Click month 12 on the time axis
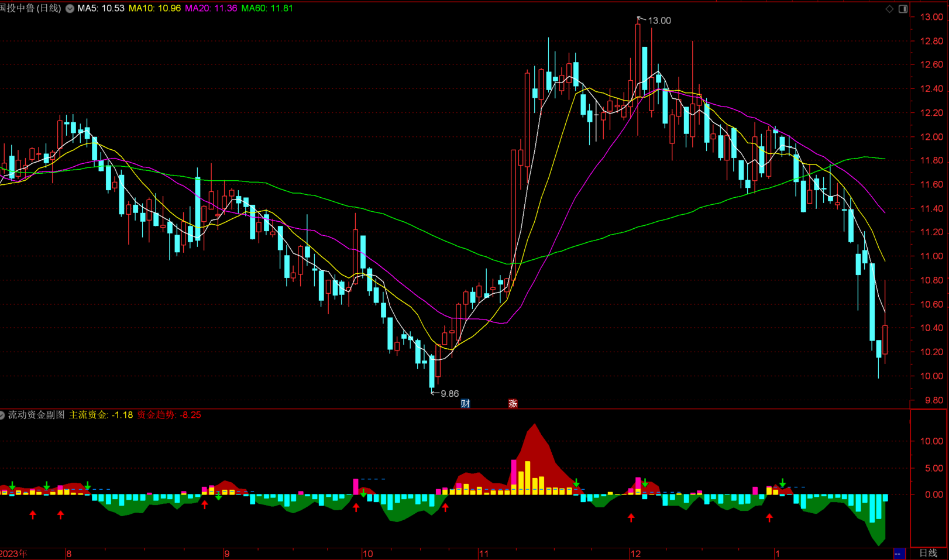Image resolution: width=949 pixels, height=560 pixels. point(635,554)
